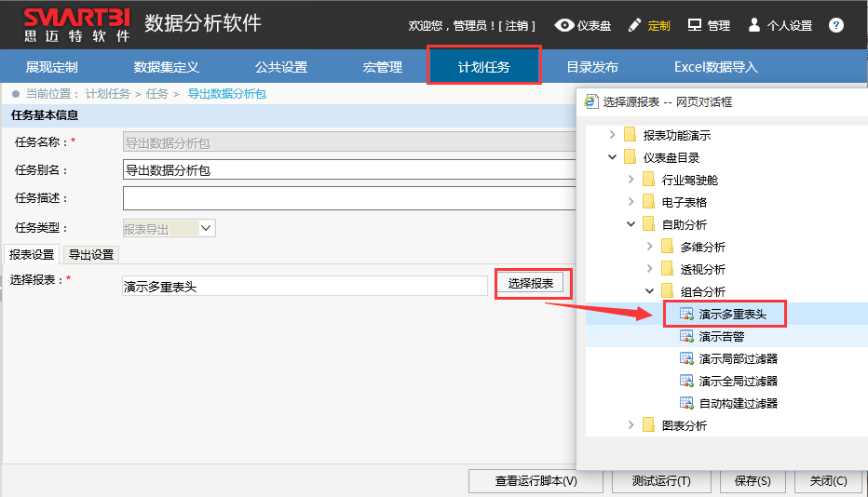Open the 数据集定义 menu tab

point(166,67)
